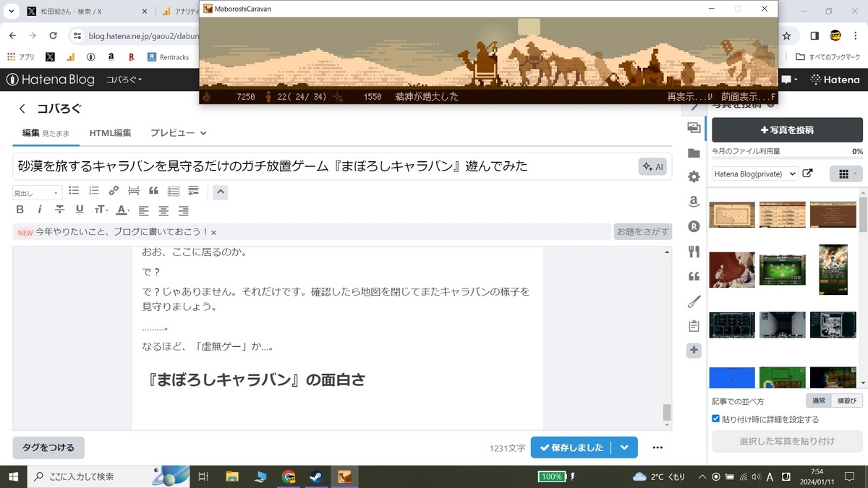This screenshot has width=868, height=488.
Task: Switch to the 編集 見たまま tab
Action: coord(46,133)
